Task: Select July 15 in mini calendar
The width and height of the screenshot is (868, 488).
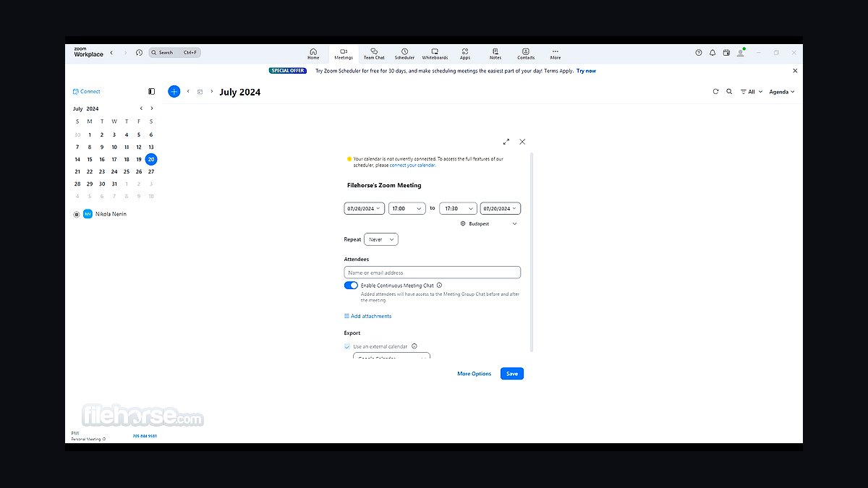Action: point(90,159)
